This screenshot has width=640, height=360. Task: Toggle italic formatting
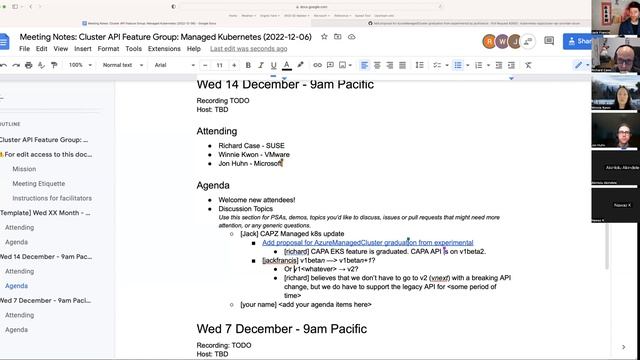coord(261,65)
